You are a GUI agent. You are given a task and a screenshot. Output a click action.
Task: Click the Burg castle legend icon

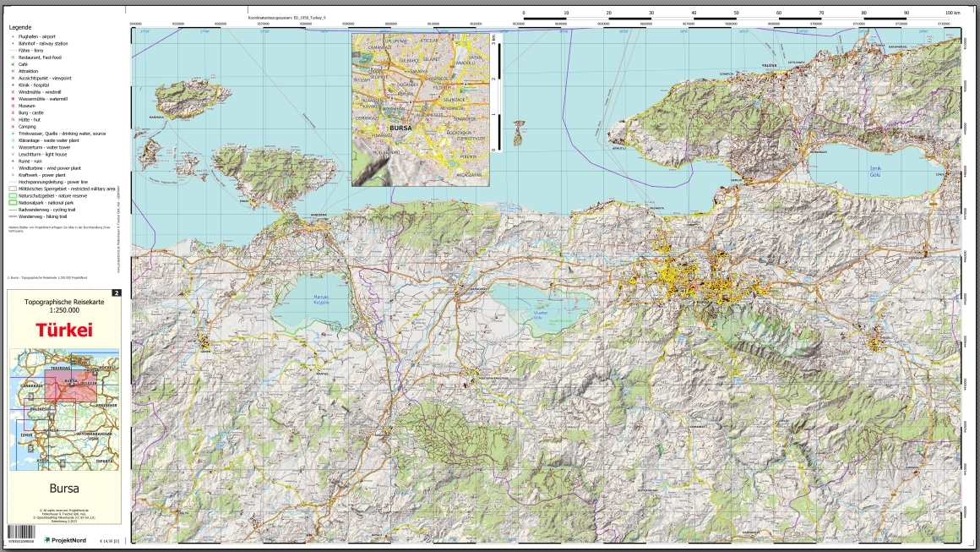(12, 112)
